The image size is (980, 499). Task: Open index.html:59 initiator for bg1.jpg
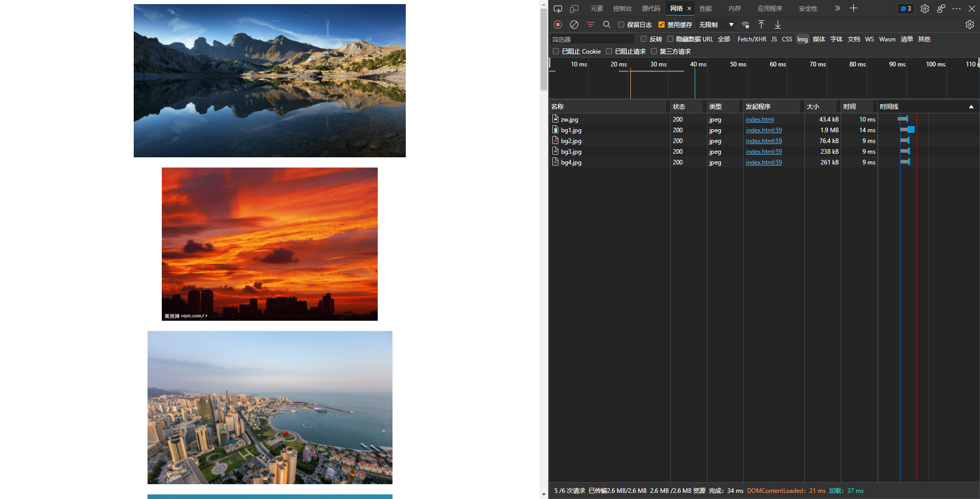pyautogui.click(x=764, y=130)
